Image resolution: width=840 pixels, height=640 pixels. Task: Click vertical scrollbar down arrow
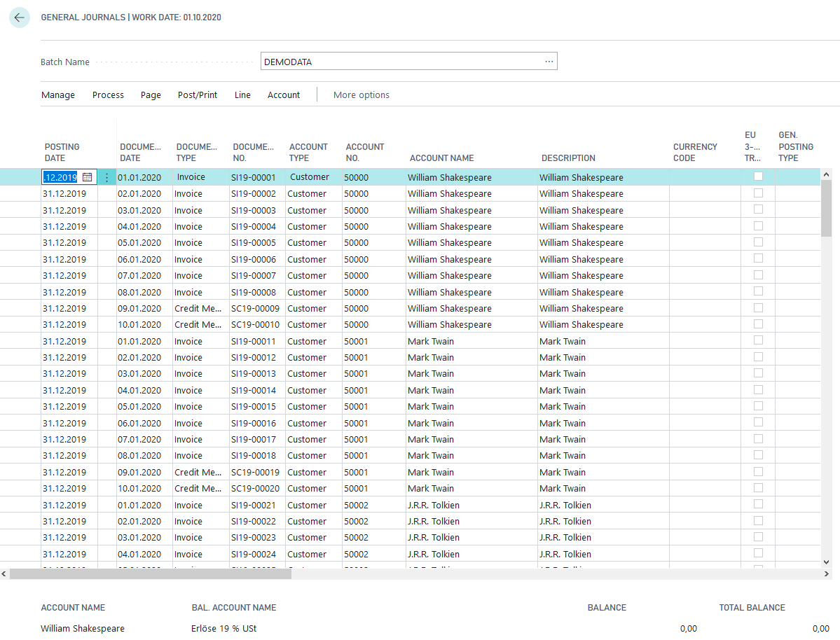(826, 562)
